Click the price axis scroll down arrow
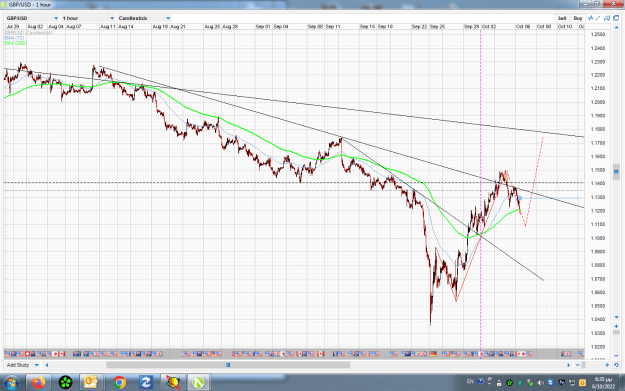 [x=616, y=318]
